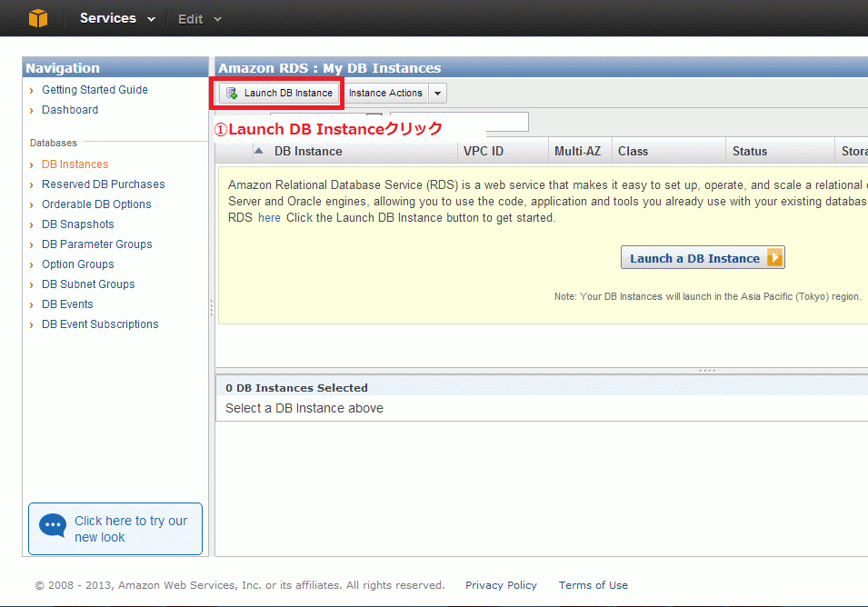Image resolution: width=868 pixels, height=607 pixels.
Task: Click the large Launch a DB Instance button
Action: [703, 258]
